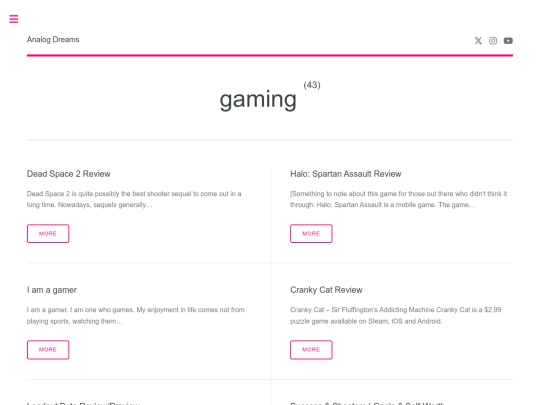Click the gaming category heading
This screenshot has width=540, height=405.
(258, 100)
